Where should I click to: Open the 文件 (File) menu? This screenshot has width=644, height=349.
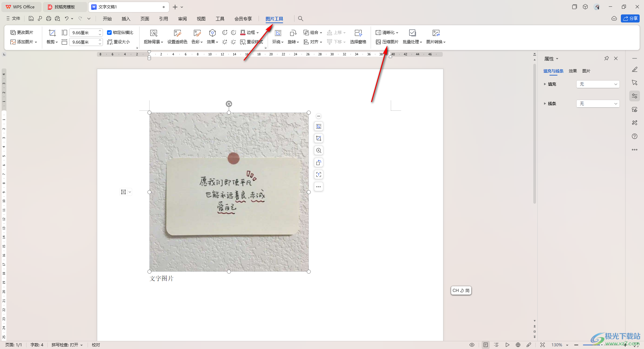pyautogui.click(x=13, y=18)
